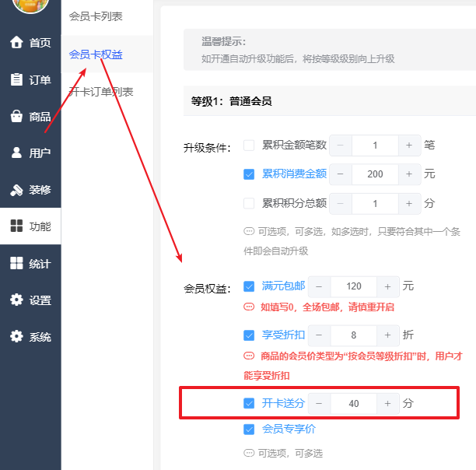The image size is (476, 470).
Task: Increase 累积金额笔数 value with plus
Action: pos(409,146)
